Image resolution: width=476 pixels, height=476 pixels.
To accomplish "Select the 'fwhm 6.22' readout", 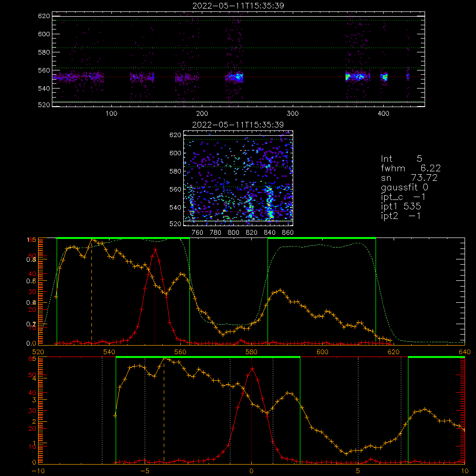I will (x=411, y=168).
